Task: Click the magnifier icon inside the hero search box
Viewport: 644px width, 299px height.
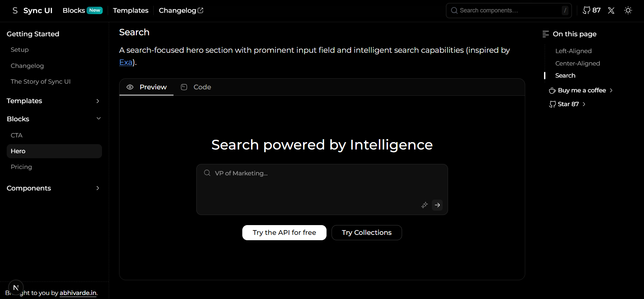Action: click(207, 173)
